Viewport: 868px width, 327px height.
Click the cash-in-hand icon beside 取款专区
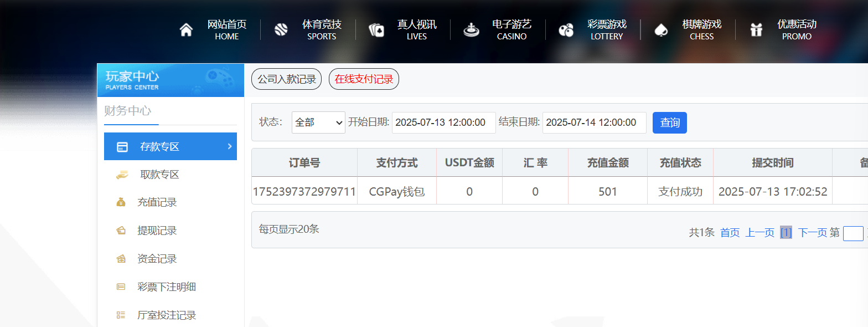point(122,175)
